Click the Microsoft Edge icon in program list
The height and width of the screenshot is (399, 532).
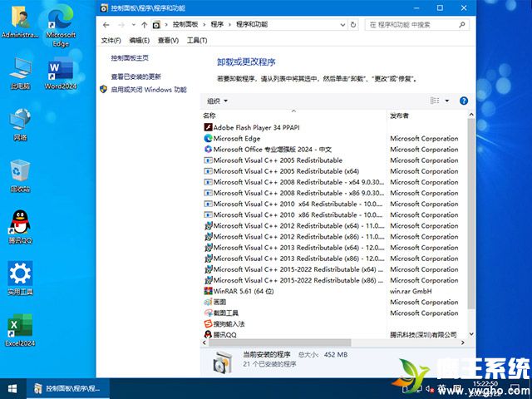click(x=208, y=138)
